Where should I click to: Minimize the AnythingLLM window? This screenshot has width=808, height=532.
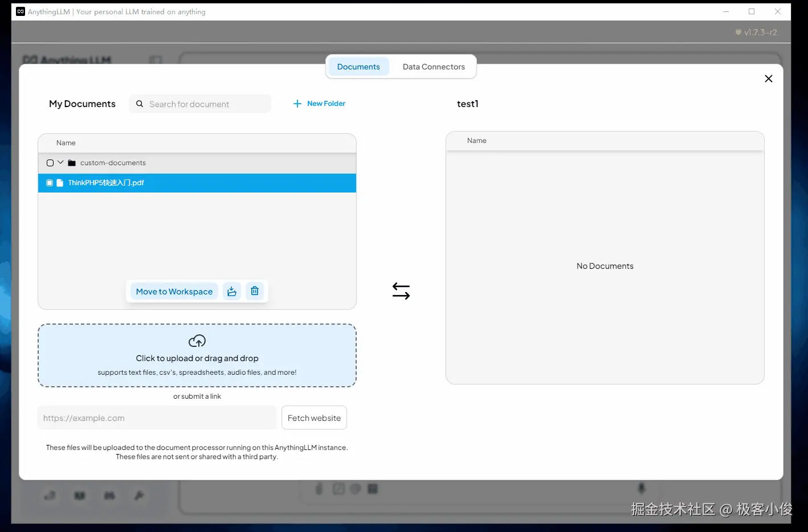click(x=726, y=11)
